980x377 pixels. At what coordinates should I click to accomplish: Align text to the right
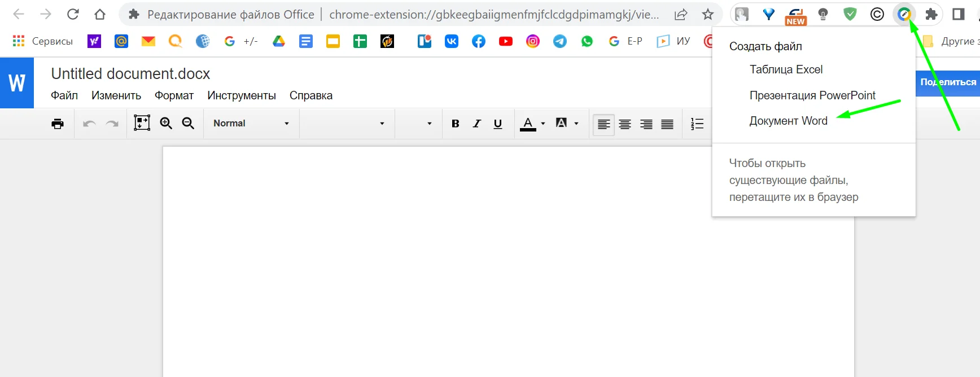click(x=646, y=124)
